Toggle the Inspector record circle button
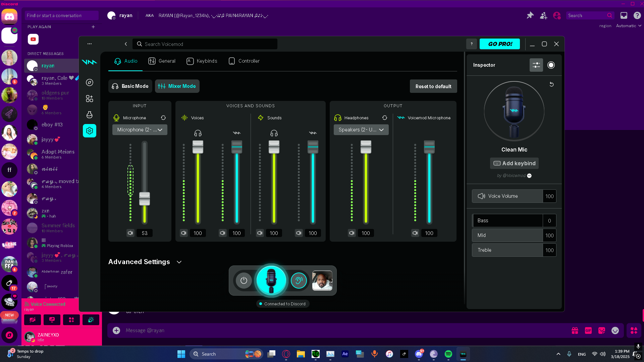644x362 pixels. click(551, 65)
